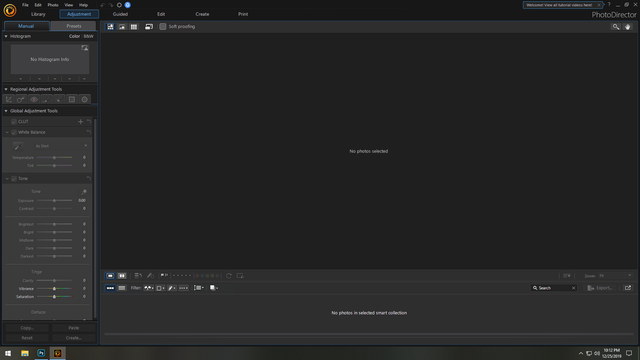Reset White Balance with its undo arrow
The width and height of the screenshot is (640, 360).
(89, 132)
